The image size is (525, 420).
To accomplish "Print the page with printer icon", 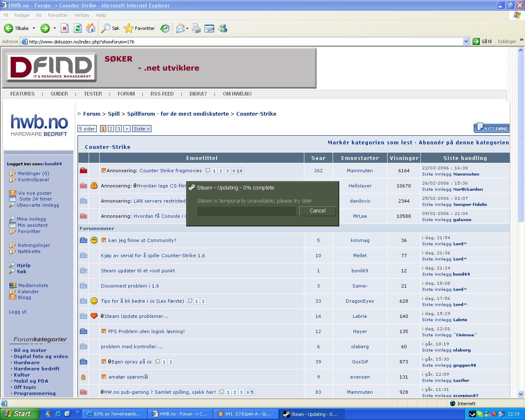I will pyautogui.click(x=196, y=28).
